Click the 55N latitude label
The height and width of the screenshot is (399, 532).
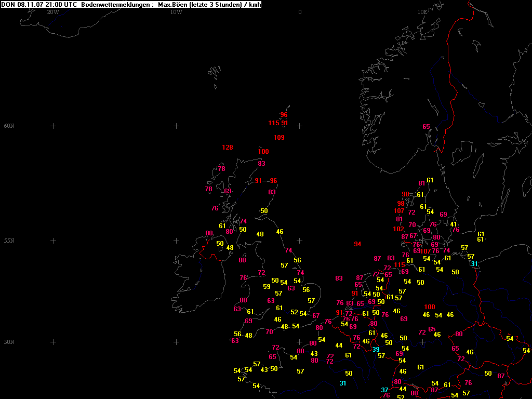[x=9, y=241]
